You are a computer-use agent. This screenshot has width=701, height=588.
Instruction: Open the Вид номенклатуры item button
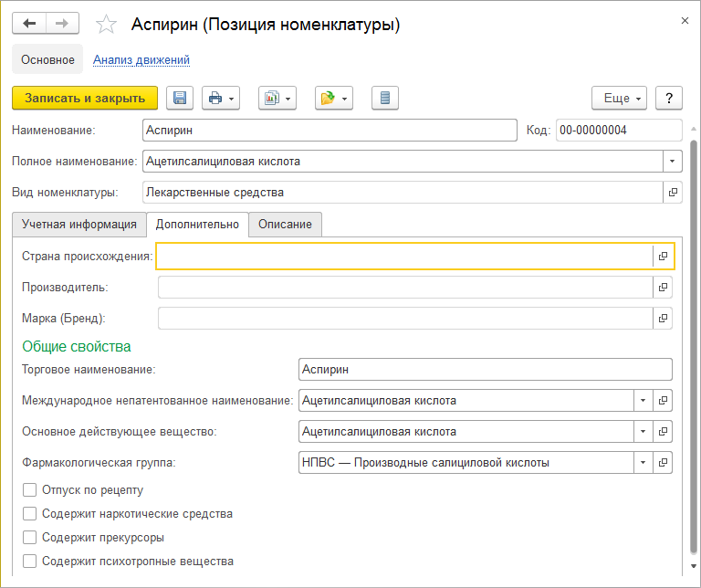pyautogui.click(x=673, y=193)
